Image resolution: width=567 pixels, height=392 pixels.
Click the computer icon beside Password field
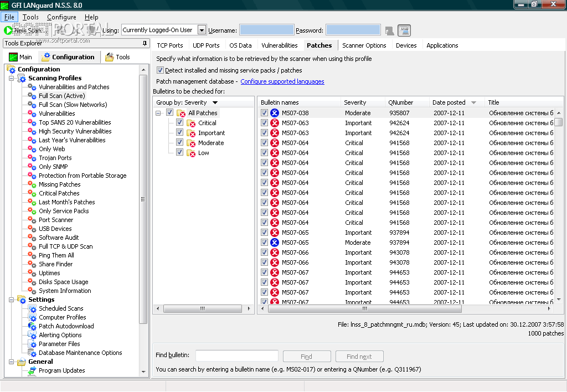389,31
